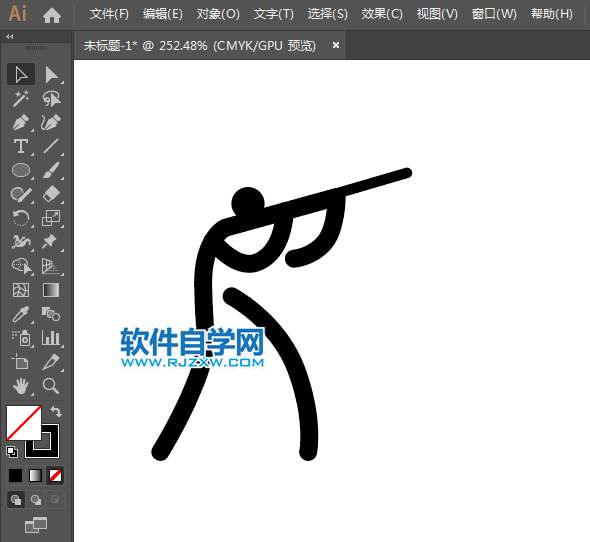Open the 帮助(H) menu
This screenshot has height=542, width=590.
pyautogui.click(x=552, y=14)
